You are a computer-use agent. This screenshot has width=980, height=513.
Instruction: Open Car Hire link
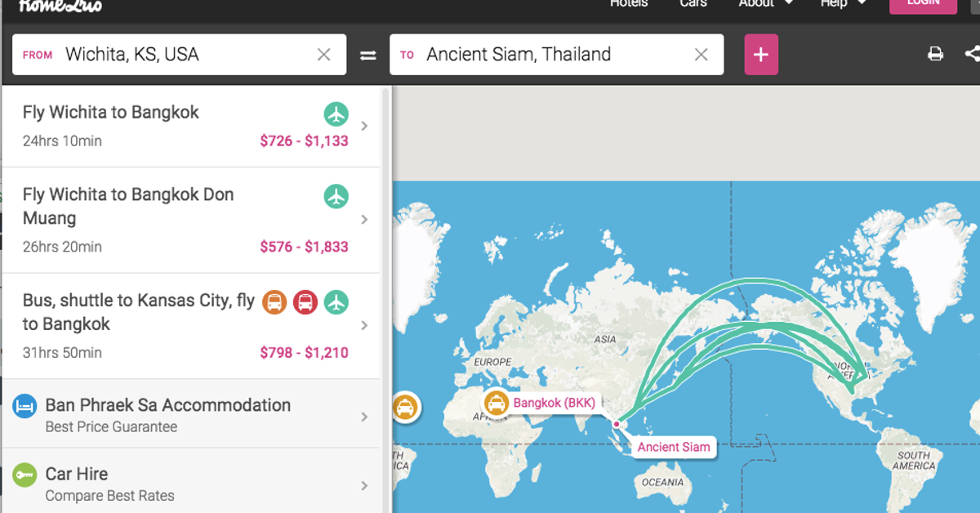191,482
